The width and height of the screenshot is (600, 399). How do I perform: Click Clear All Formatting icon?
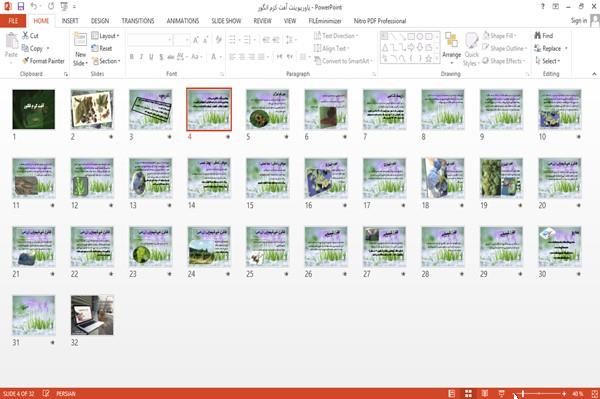218,40
